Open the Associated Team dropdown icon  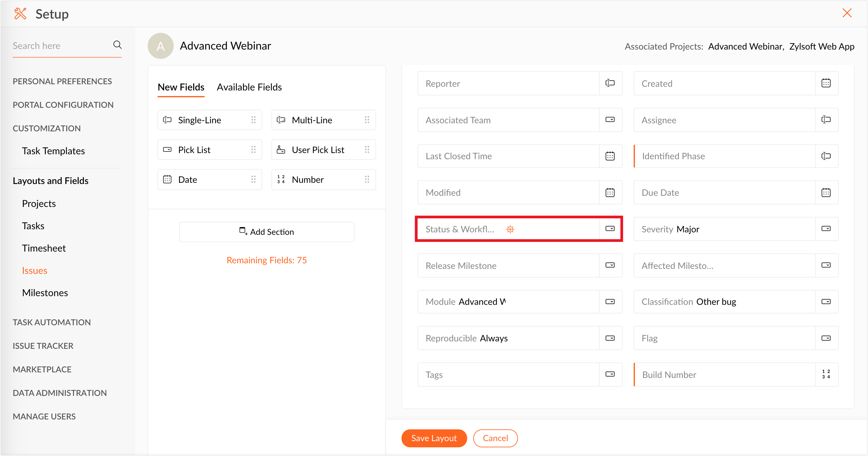[x=610, y=120]
